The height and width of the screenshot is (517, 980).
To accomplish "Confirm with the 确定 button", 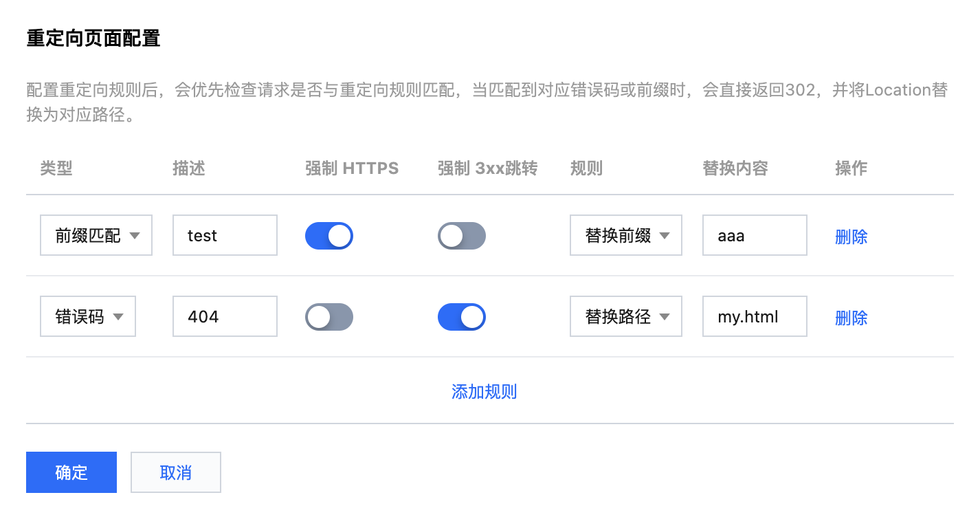I will [x=71, y=472].
